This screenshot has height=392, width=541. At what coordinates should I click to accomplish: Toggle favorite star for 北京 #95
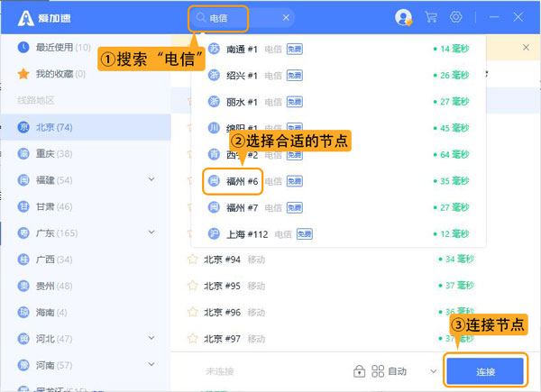click(x=191, y=287)
